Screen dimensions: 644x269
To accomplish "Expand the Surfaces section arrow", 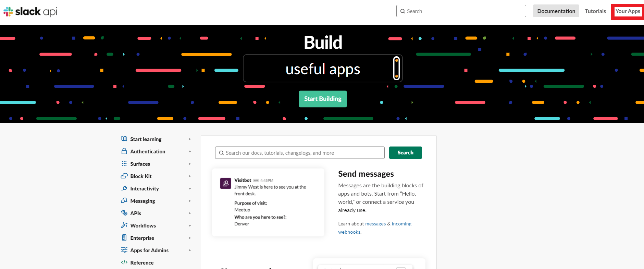I will (x=190, y=164).
